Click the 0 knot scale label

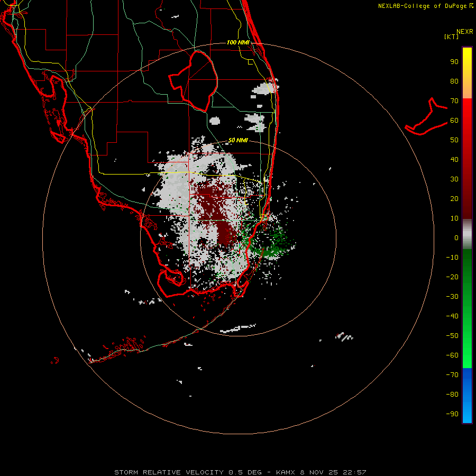coord(456,237)
